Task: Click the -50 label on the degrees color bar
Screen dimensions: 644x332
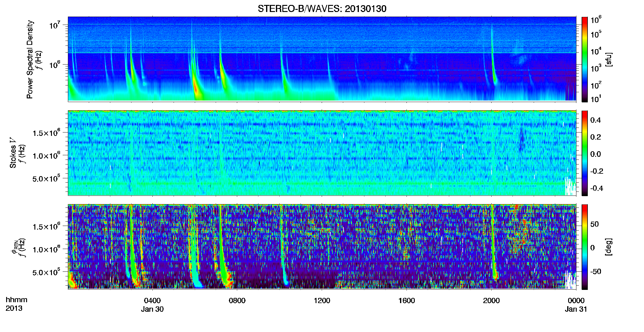Action: click(x=596, y=271)
